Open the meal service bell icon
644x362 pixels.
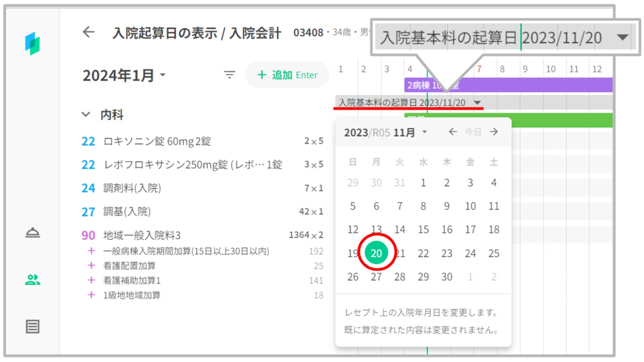tap(33, 232)
